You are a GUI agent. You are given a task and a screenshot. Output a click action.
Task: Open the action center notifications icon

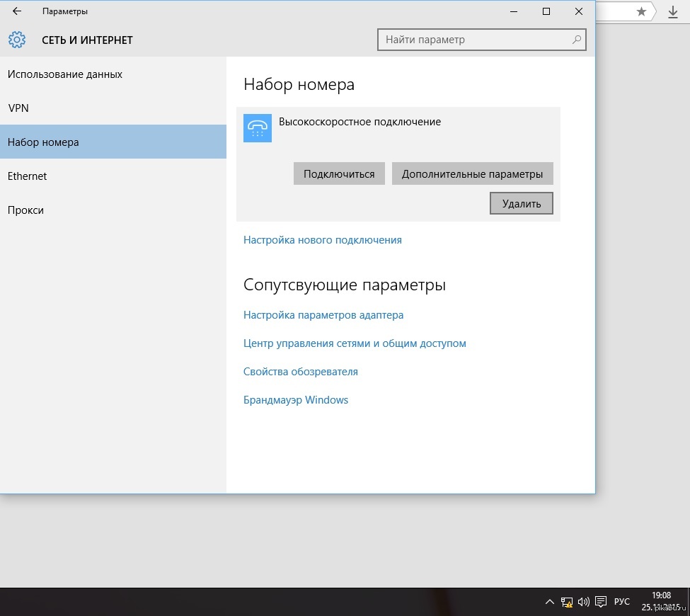tap(600, 602)
